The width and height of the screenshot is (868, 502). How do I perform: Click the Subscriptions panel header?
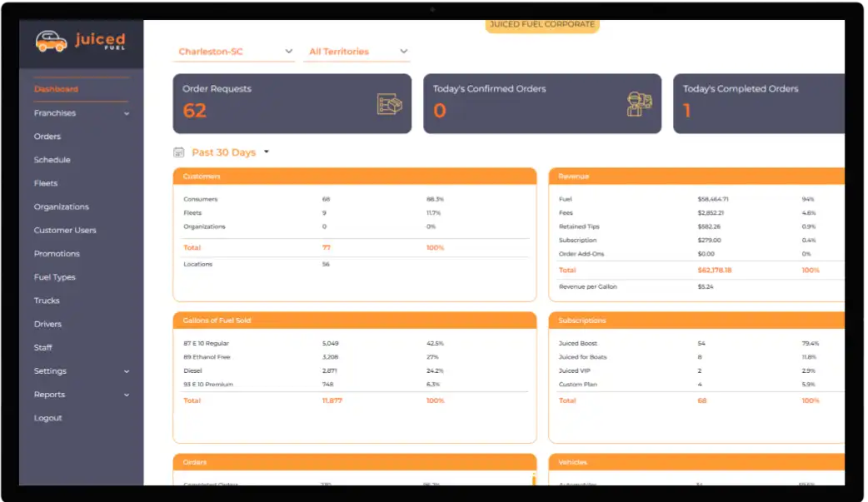click(x=697, y=321)
